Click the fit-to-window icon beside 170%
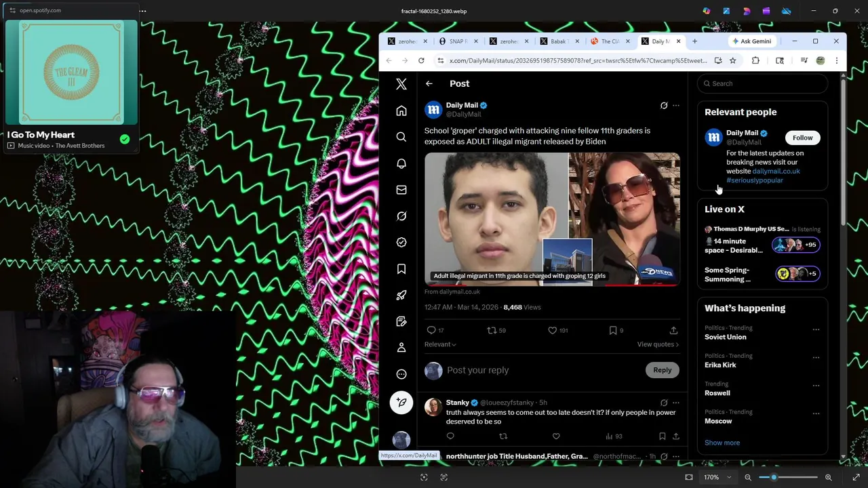Image resolution: width=868 pixels, height=488 pixels. pos(689,477)
